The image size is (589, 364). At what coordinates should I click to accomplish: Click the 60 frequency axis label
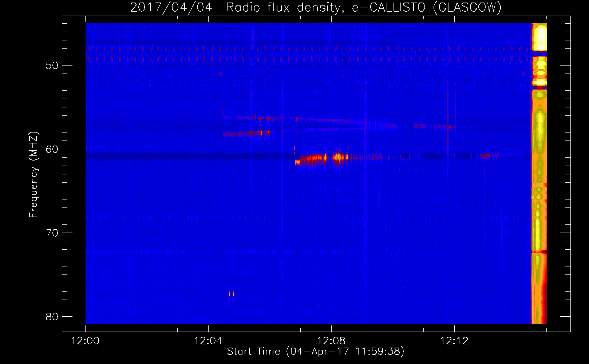tap(52, 149)
